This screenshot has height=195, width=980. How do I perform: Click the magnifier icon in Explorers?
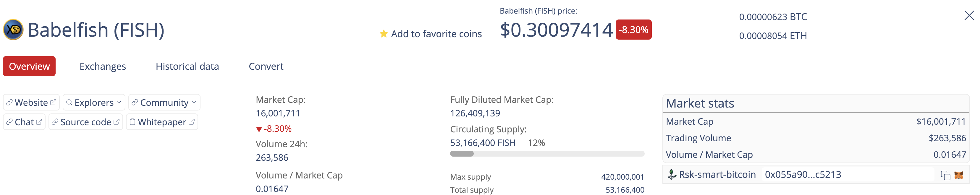tap(69, 102)
